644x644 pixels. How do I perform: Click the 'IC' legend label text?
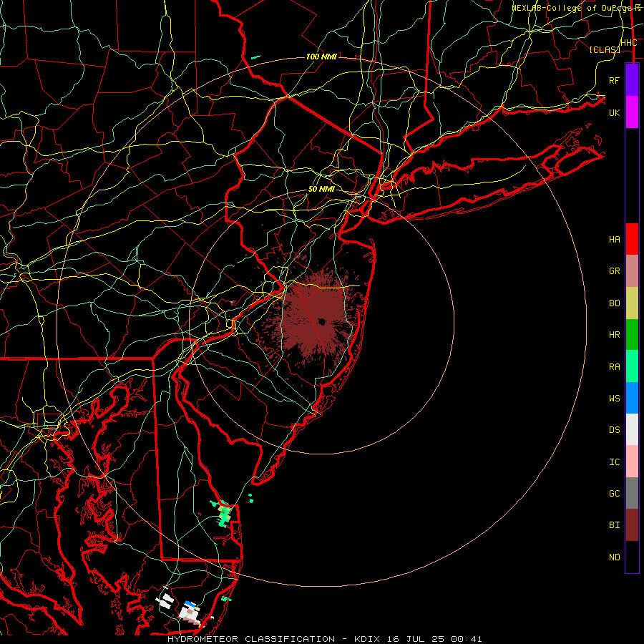click(x=615, y=462)
